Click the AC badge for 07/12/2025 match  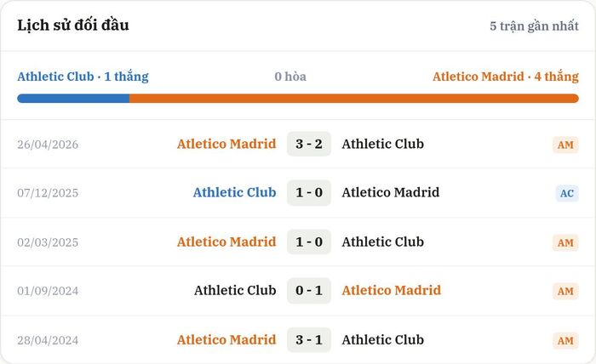pos(567,193)
